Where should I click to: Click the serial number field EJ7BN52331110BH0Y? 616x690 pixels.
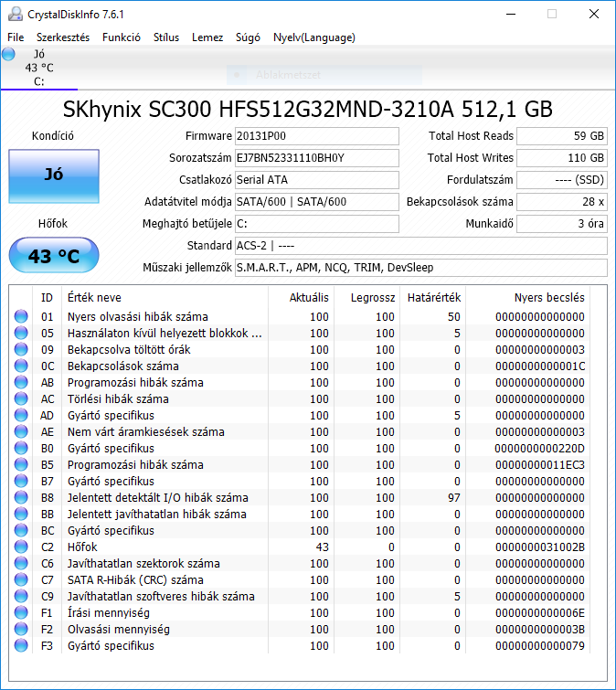point(317,158)
